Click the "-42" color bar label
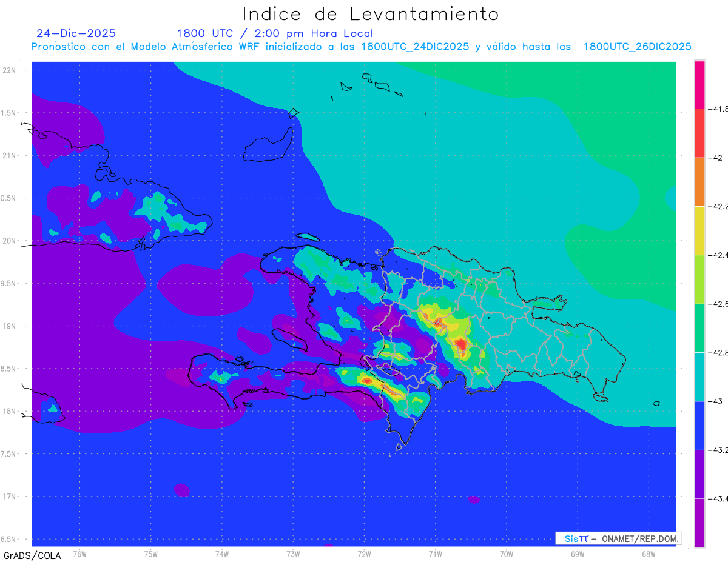This screenshot has height=562, width=728. 715,158
